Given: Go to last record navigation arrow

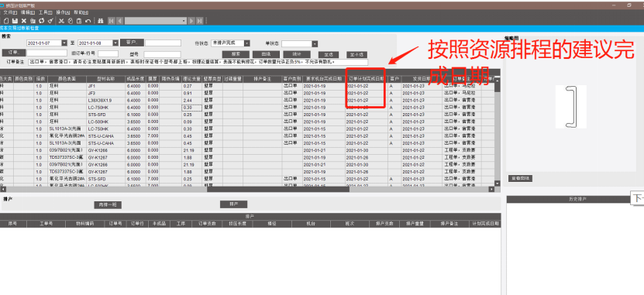Looking at the screenshot, I should [x=200, y=21].
